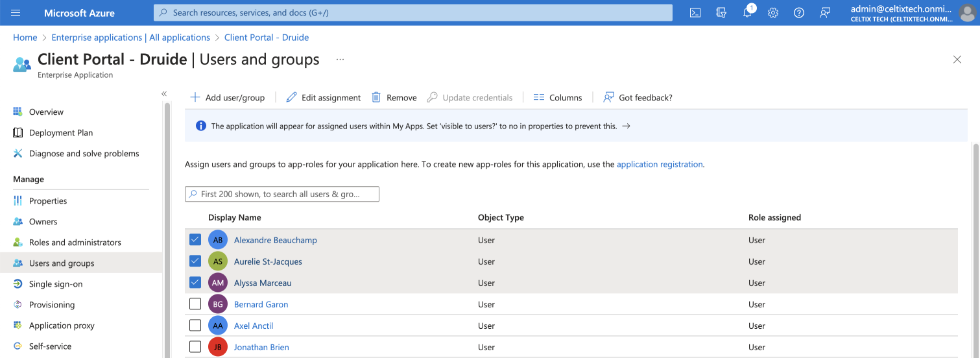Follow the application registration link
Screen dimensions: 980x358
click(x=660, y=165)
